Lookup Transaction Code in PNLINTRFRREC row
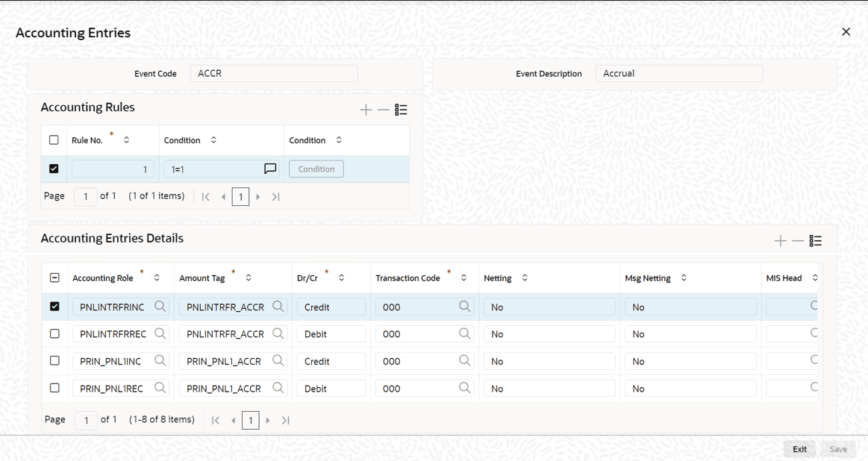Image resolution: width=868 pixels, height=461 pixels. [x=464, y=333]
